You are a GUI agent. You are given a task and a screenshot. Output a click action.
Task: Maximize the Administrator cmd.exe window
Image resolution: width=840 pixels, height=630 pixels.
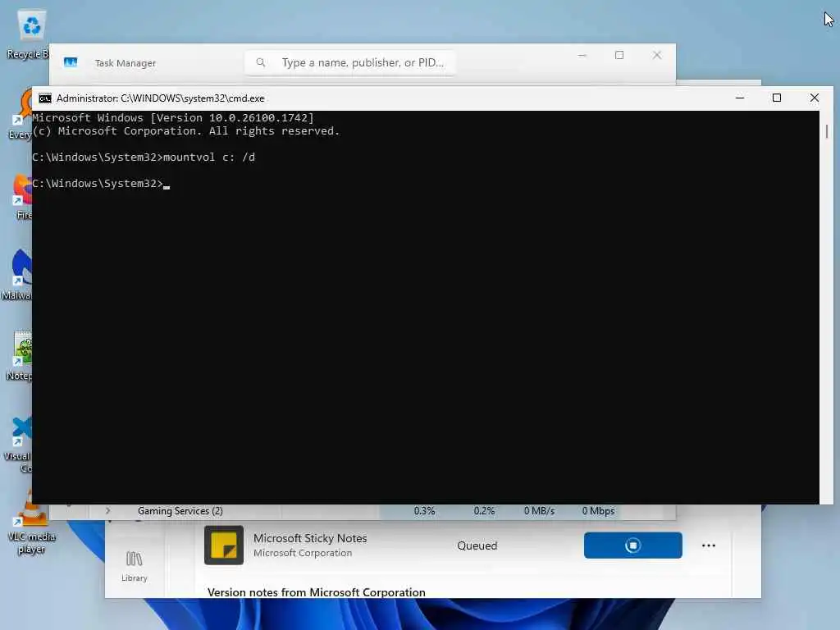pyautogui.click(x=777, y=98)
